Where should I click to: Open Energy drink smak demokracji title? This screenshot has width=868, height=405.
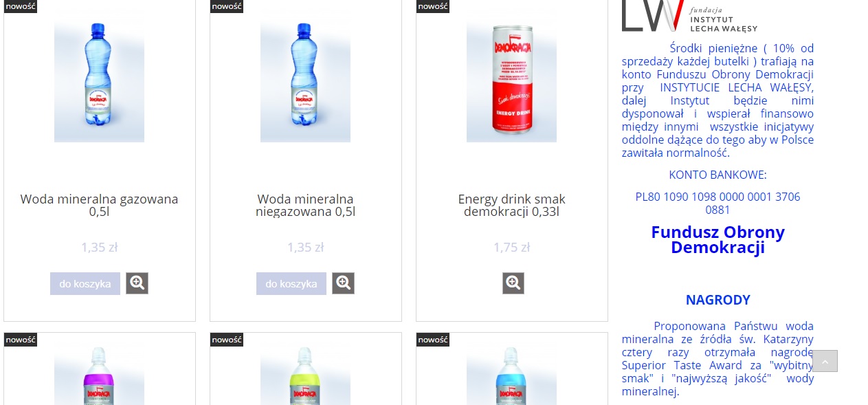pos(511,206)
